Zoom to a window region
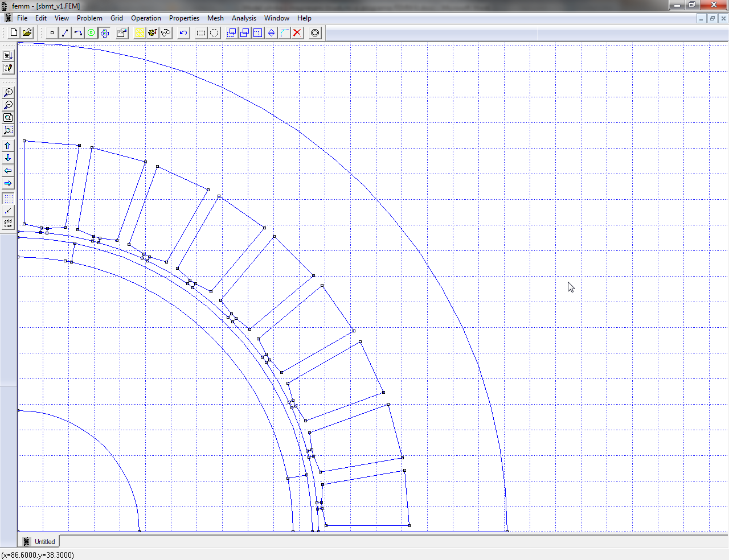Viewport: 729px width, 560px height. (x=8, y=131)
